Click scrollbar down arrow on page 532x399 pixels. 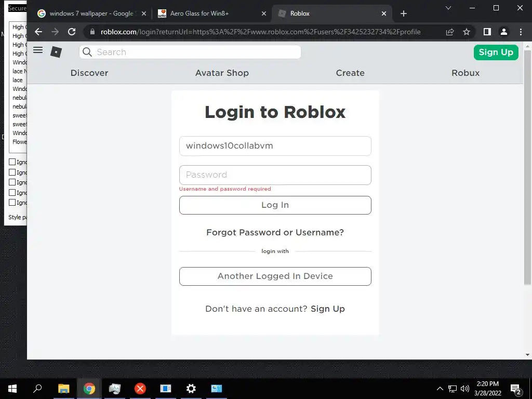pos(527,355)
